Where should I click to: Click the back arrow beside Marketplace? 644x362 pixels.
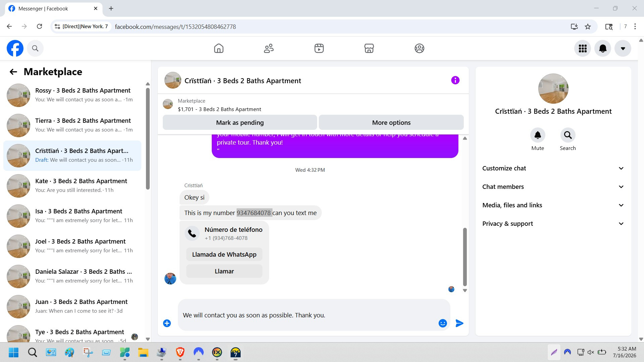coord(13,72)
